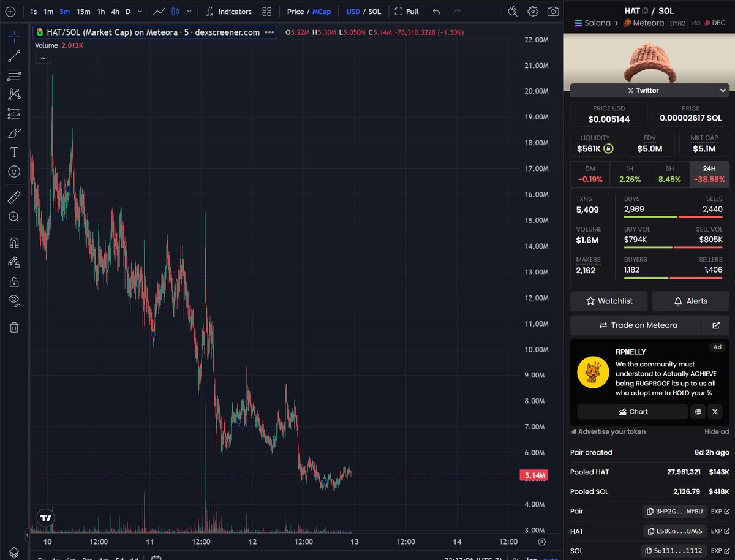Copy the pair address 3HP2G...WfBU
The width and height of the screenshot is (735, 560).
coord(674,511)
